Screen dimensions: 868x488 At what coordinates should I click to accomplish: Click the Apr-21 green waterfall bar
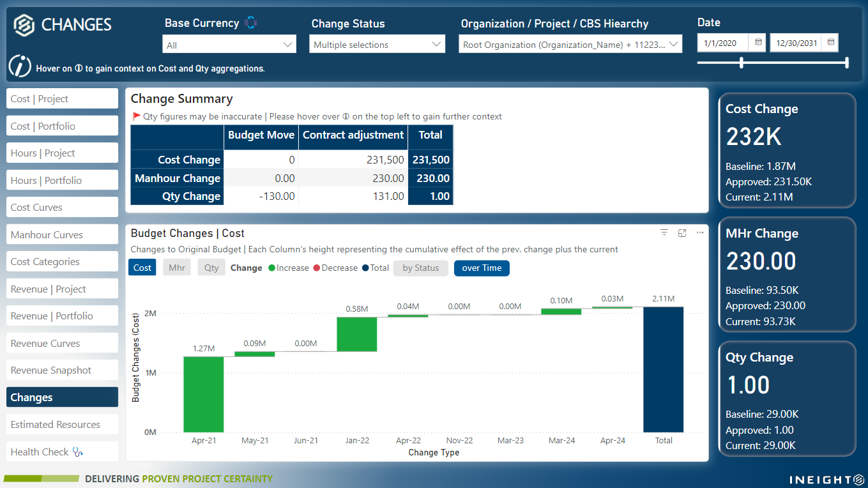click(203, 394)
